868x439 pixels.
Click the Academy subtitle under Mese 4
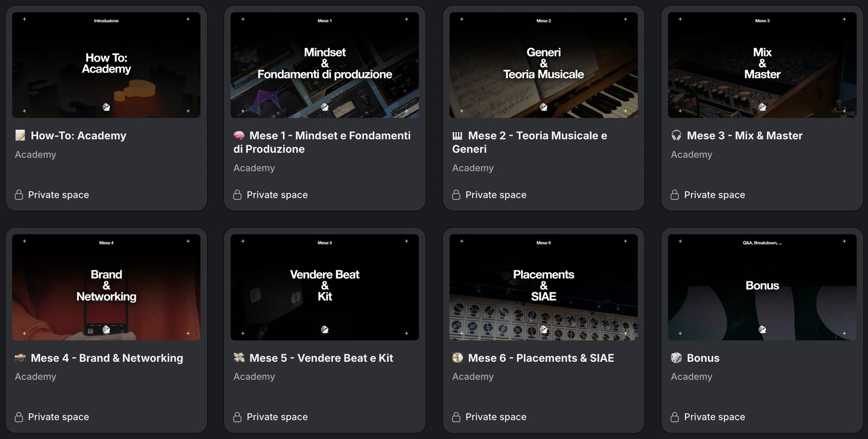pyautogui.click(x=36, y=376)
